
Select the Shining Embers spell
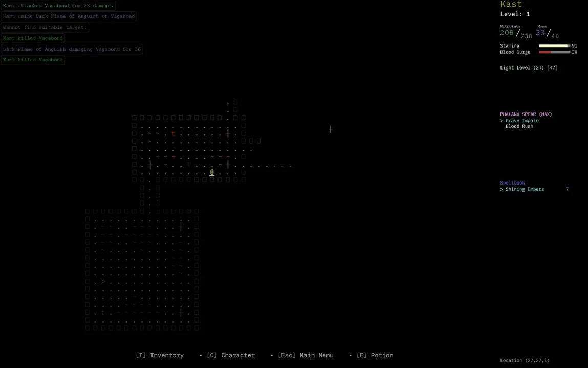(x=525, y=189)
